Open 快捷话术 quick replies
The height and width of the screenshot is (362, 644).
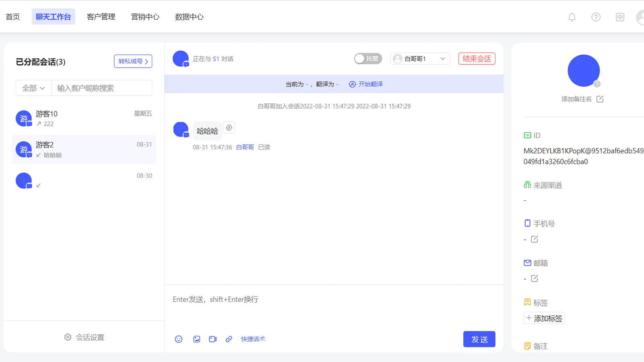tap(253, 339)
